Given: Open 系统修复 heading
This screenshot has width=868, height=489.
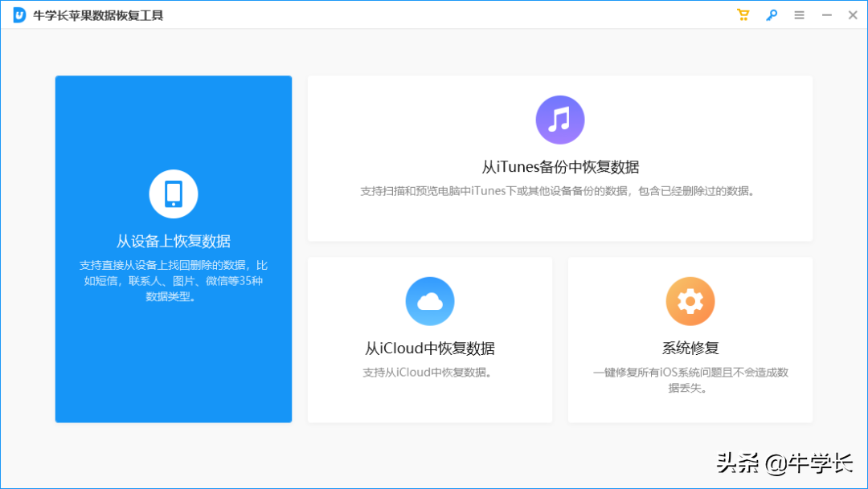Looking at the screenshot, I should coord(690,348).
